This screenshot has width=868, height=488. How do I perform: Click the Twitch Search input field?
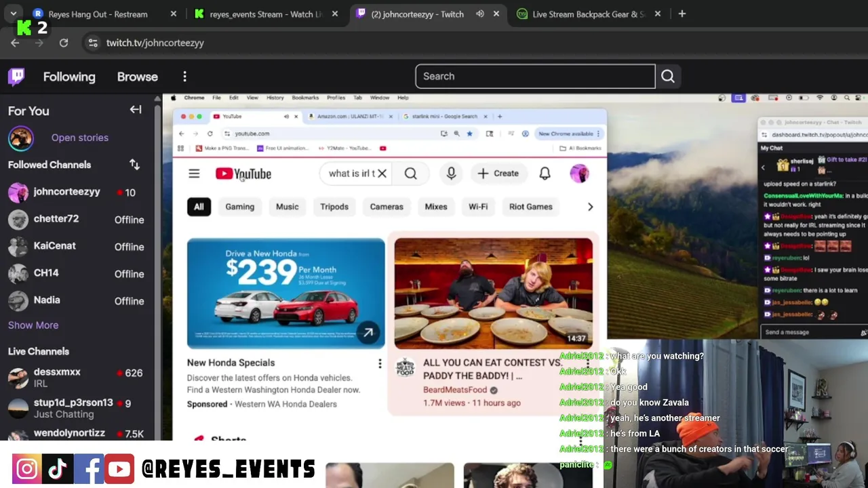coord(535,77)
